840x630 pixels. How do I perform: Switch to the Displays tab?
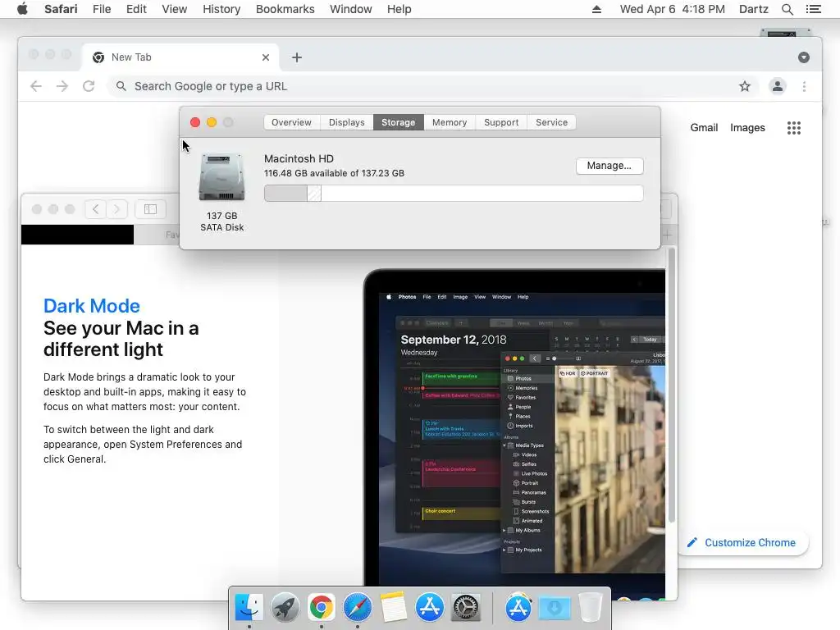coord(347,122)
